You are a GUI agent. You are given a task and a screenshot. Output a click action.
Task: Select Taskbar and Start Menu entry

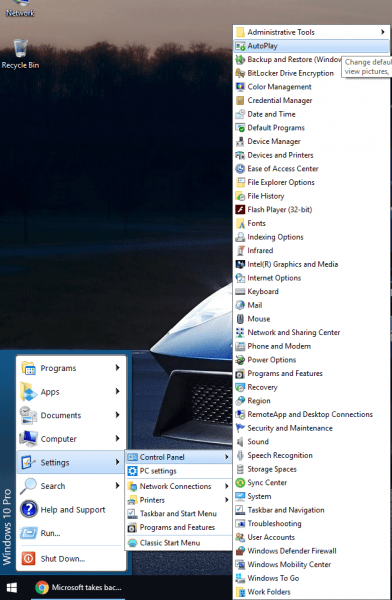[179, 514]
